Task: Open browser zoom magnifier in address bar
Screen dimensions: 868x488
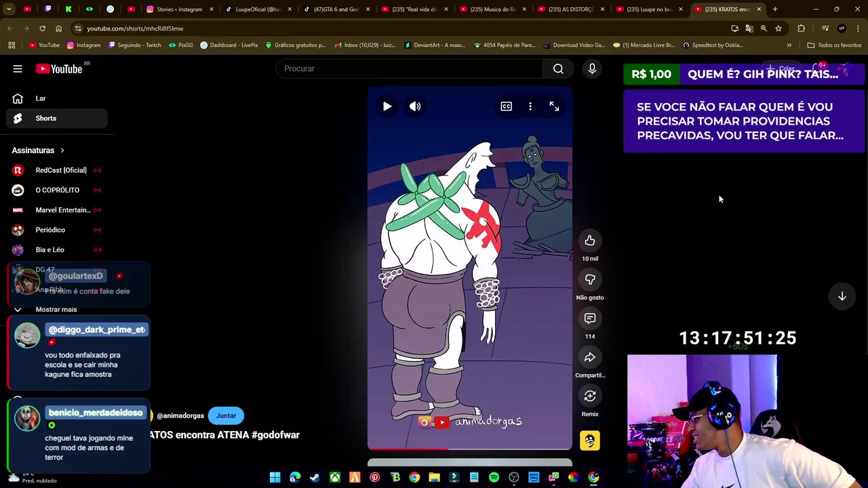Action: (764, 28)
